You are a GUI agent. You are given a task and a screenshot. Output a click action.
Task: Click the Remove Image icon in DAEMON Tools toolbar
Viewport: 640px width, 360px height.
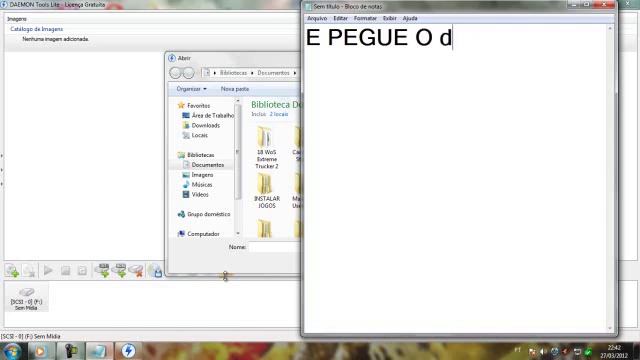(x=29, y=271)
